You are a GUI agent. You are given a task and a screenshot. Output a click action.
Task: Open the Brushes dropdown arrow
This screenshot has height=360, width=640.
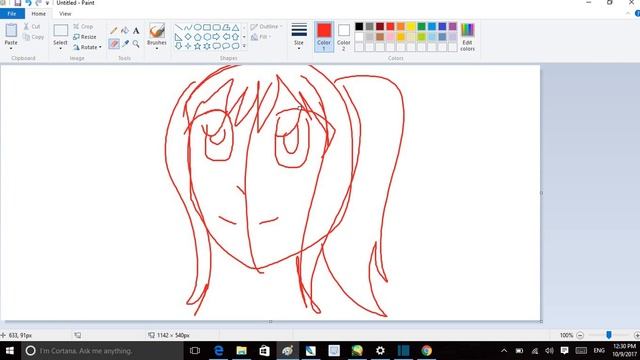(157, 49)
